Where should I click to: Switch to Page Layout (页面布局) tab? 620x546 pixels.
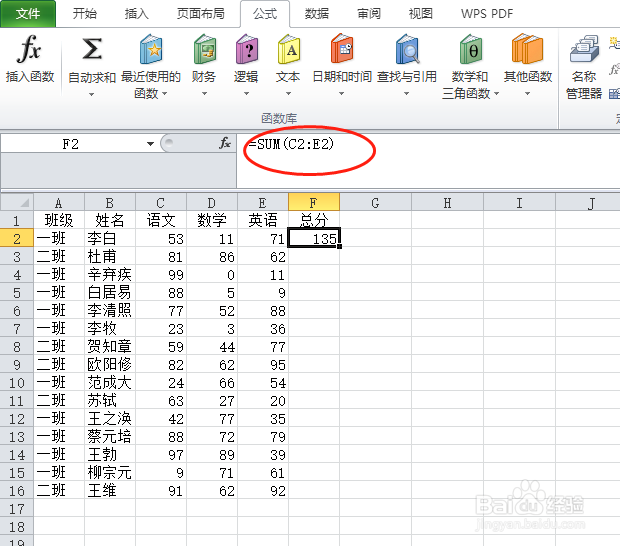point(200,14)
